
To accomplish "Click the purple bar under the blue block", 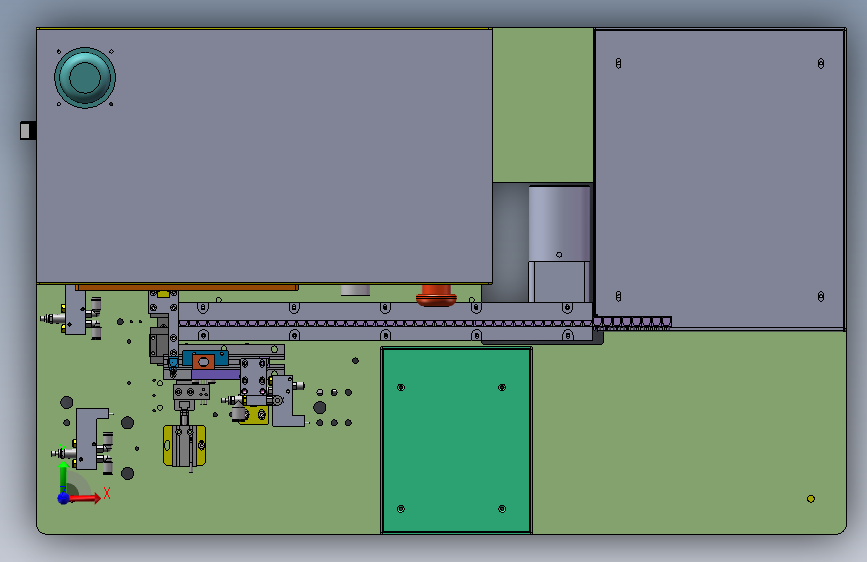I will point(216,374).
